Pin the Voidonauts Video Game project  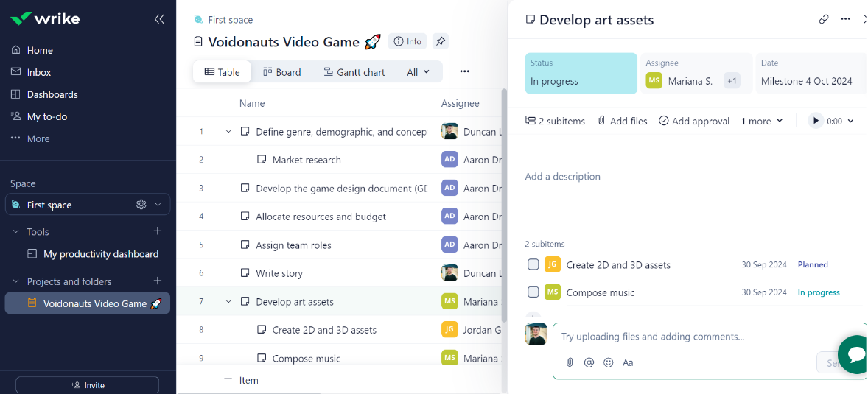click(441, 41)
